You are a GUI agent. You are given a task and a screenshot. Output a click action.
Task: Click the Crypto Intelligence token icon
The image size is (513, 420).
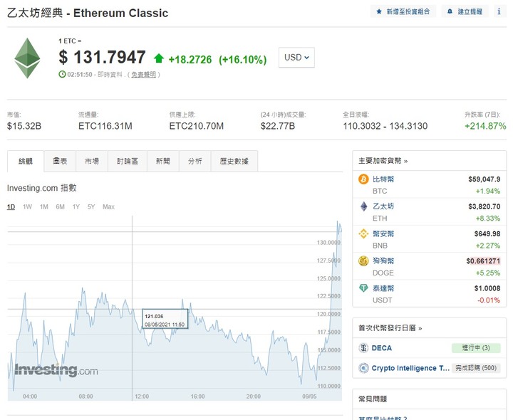tap(363, 368)
